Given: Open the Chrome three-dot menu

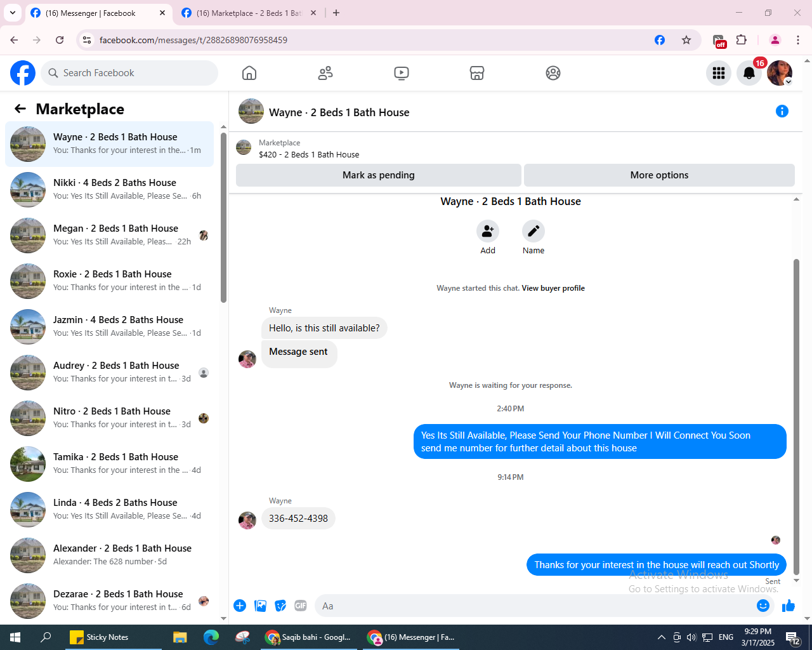Looking at the screenshot, I should click(x=798, y=40).
